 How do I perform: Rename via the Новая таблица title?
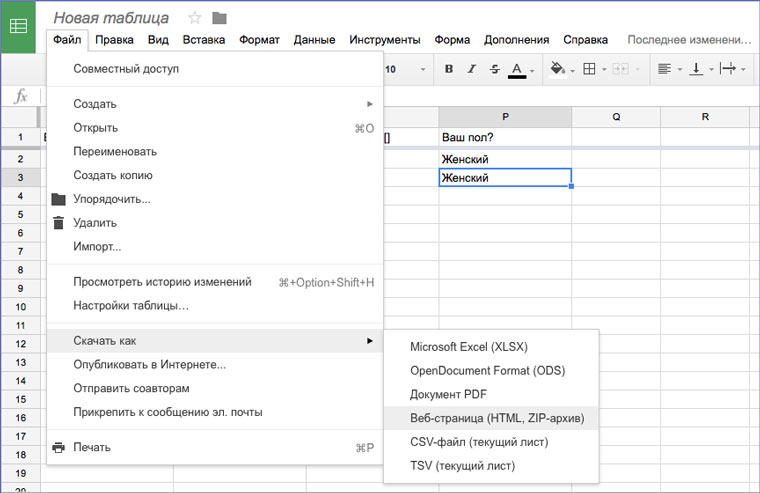111,18
